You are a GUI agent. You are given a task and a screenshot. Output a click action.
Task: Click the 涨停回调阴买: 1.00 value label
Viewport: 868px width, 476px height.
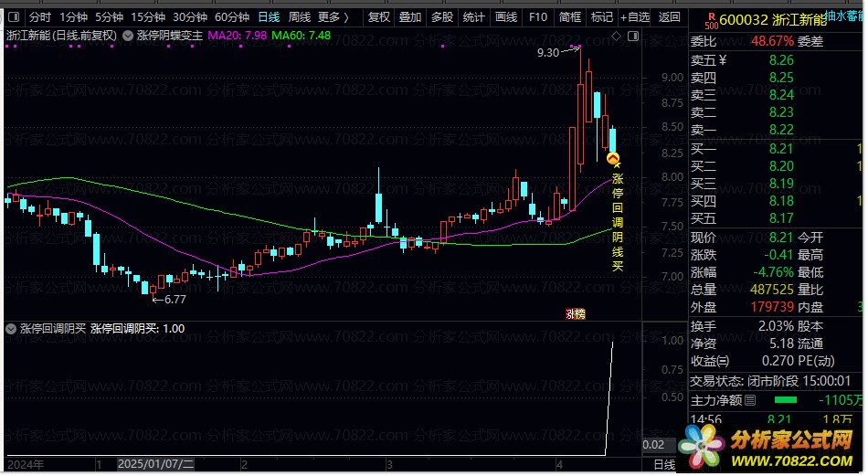point(137,329)
